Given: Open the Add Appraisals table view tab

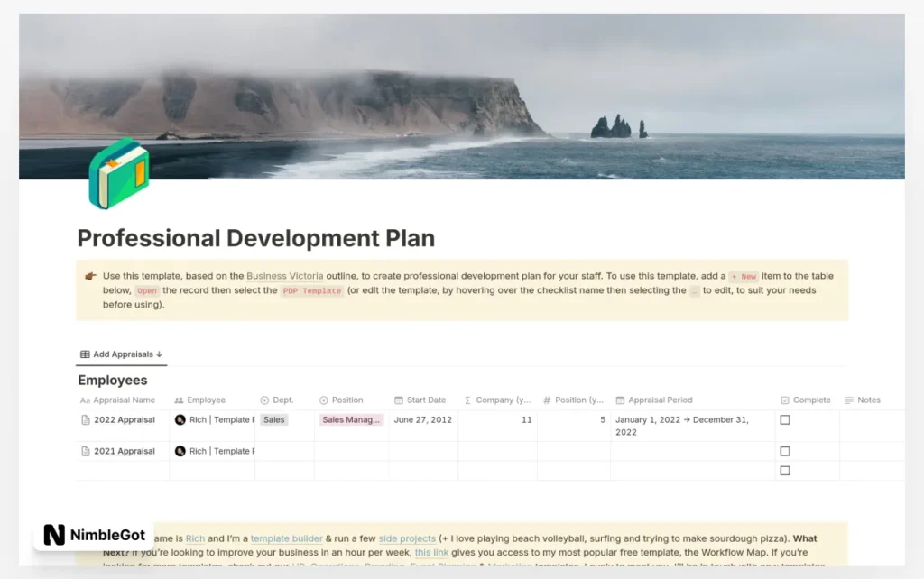Looking at the screenshot, I should (122, 354).
